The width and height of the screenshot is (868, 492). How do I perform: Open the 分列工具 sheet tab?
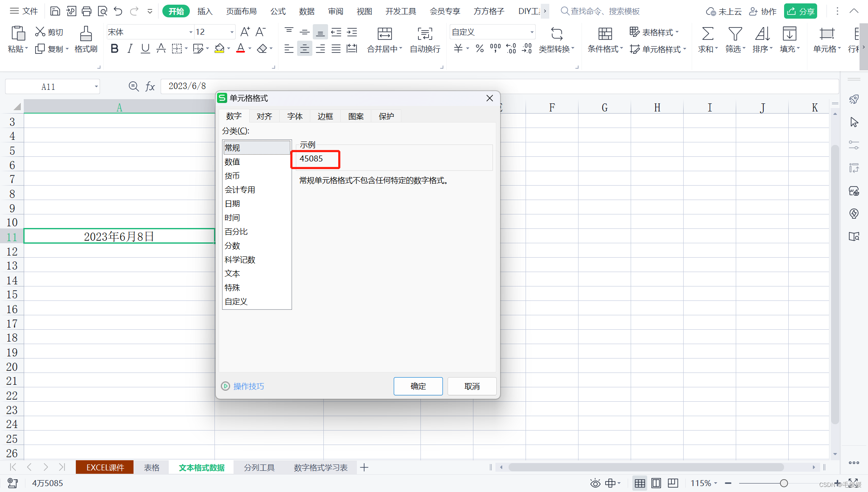(x=259, y=467)
